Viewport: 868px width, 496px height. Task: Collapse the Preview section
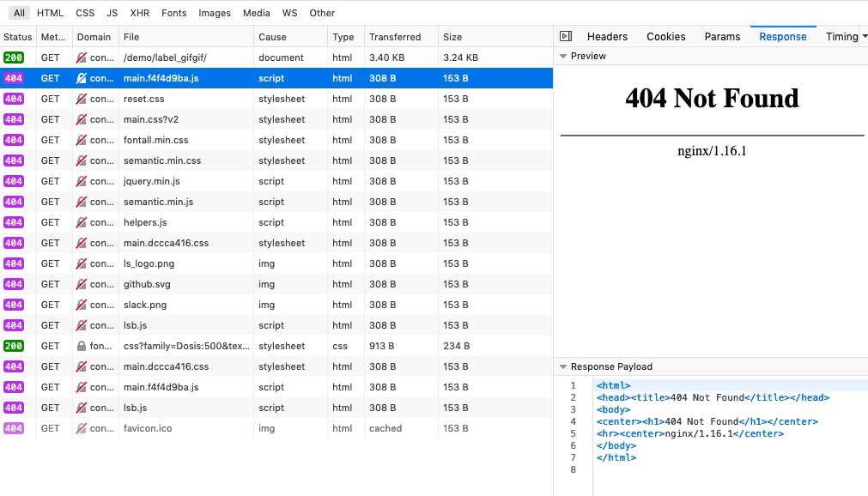563,56
